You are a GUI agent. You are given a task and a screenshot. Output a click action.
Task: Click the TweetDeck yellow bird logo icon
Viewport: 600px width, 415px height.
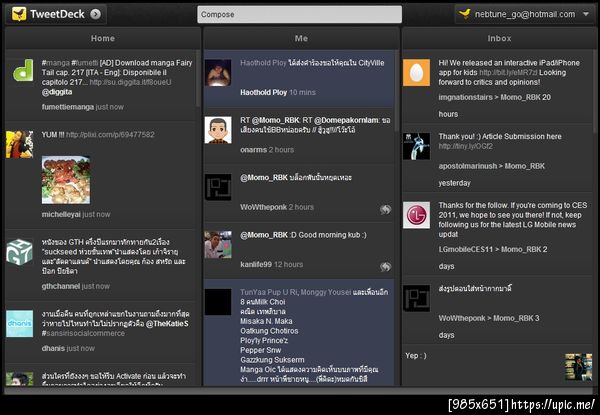pyautogui.click(x=19, y=14)
